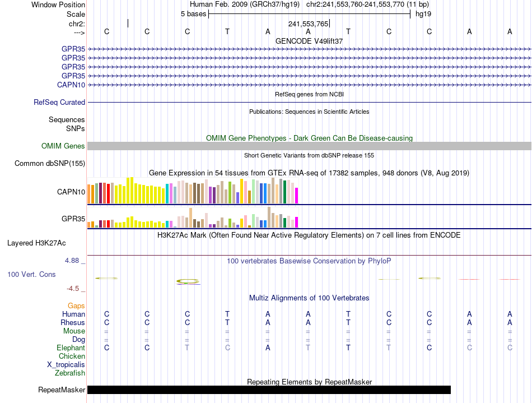Click the CAPN10 intron arrow line in the GENCODE track
The width and height of the screenshot is (532, 403).
pyautogui.click(x=309, y=85)
